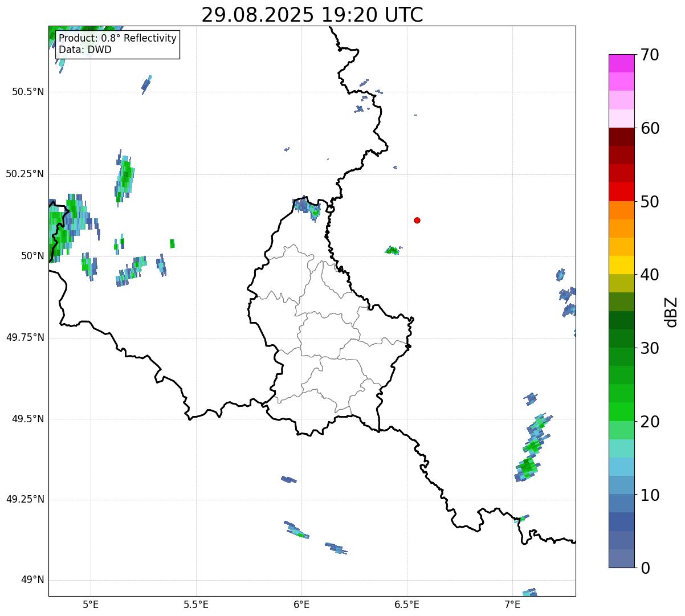The image size is (685, 616).
Task: Click the 5°E longitude tick label
Action: coord(91,605)
